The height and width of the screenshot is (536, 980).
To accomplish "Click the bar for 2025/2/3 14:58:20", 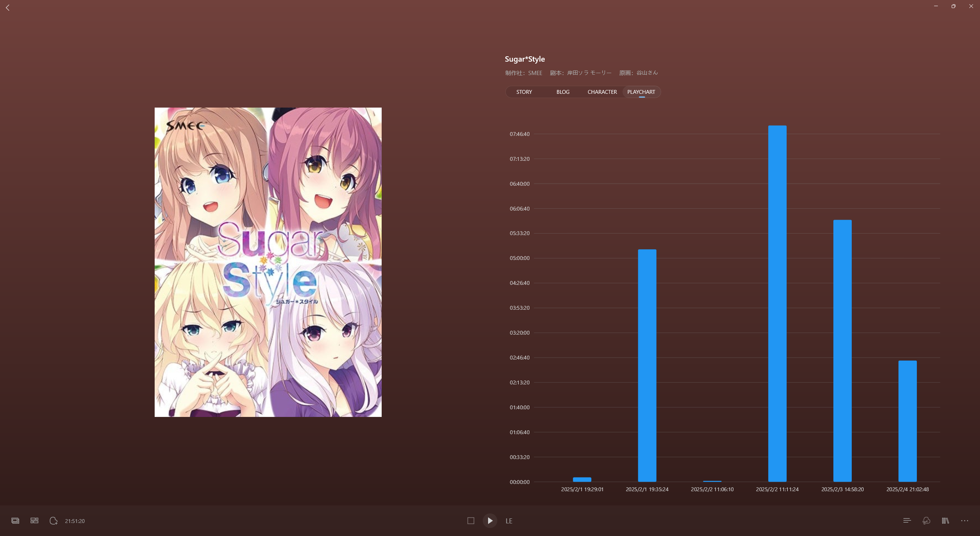I will pyautogui.click(x=843, y=351).
